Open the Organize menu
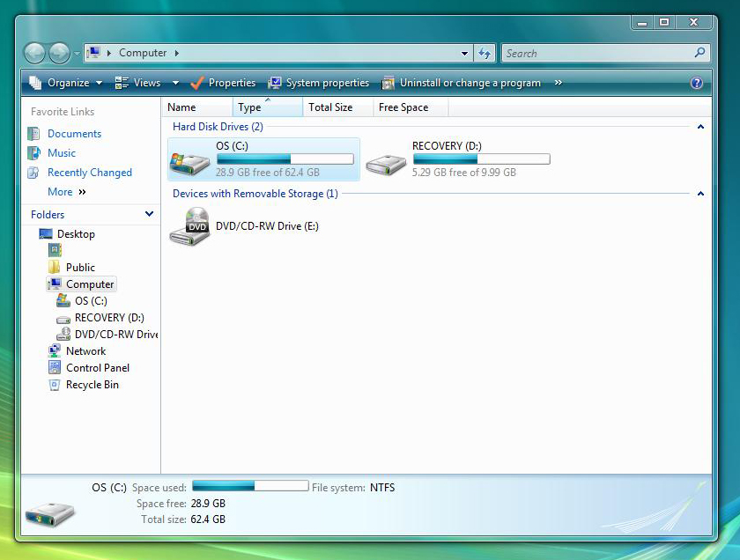740x560 pixels. (x=65, y=83)
